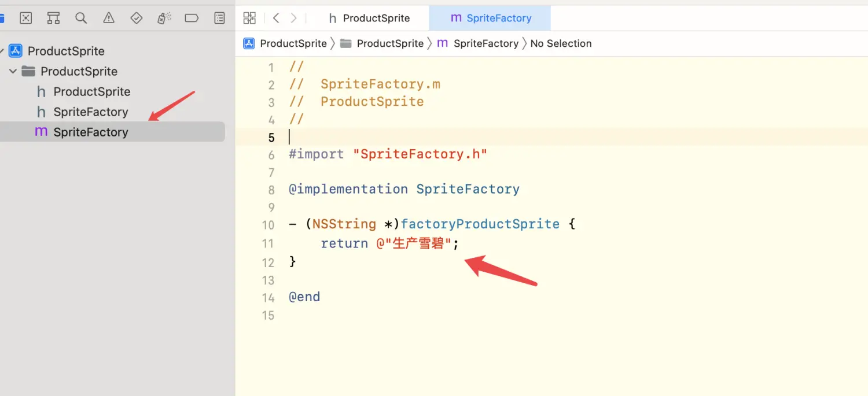
Task: Open the No Selection jump bar menu
Action: click(x=561, y=44)
